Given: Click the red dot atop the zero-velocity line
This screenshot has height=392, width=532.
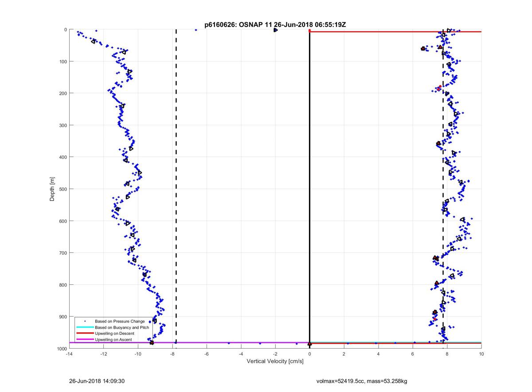Looking at the screenshot, I should click(x=309, y=31).
